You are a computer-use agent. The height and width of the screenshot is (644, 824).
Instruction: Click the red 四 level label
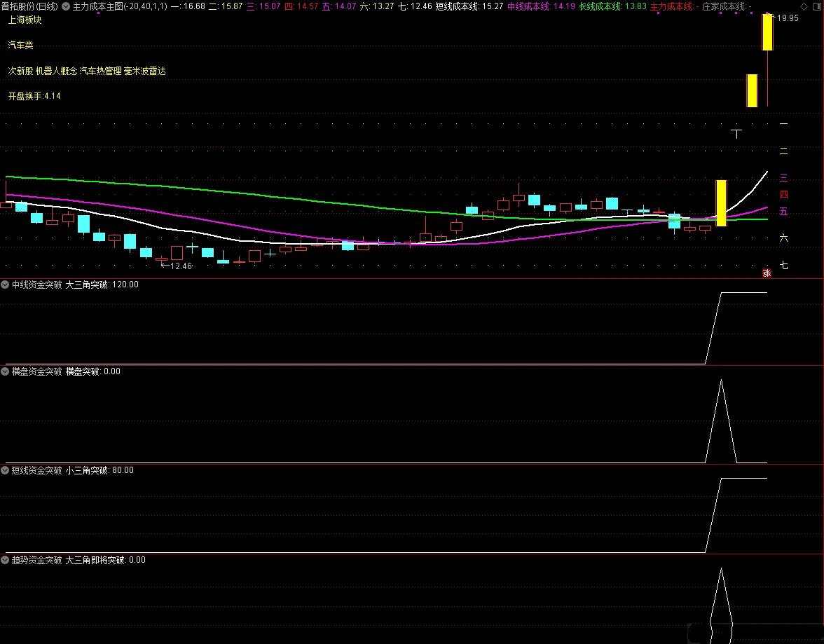click(783, 194)
